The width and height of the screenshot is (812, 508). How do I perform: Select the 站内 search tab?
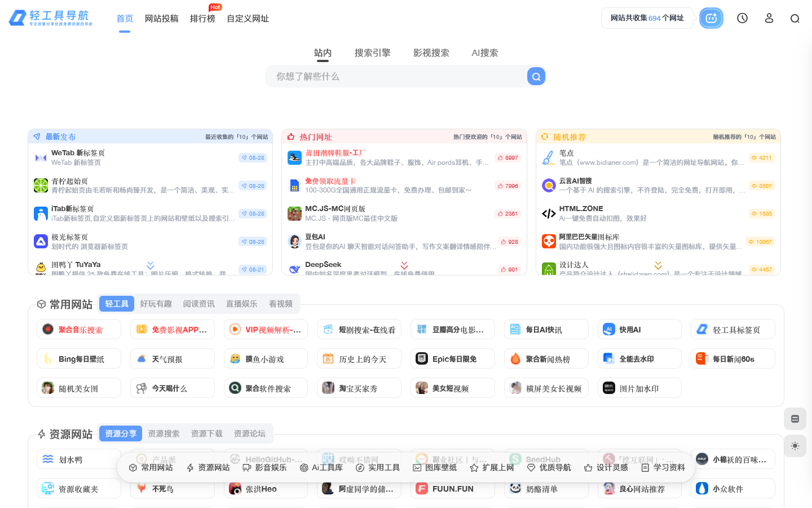point(323,52)
